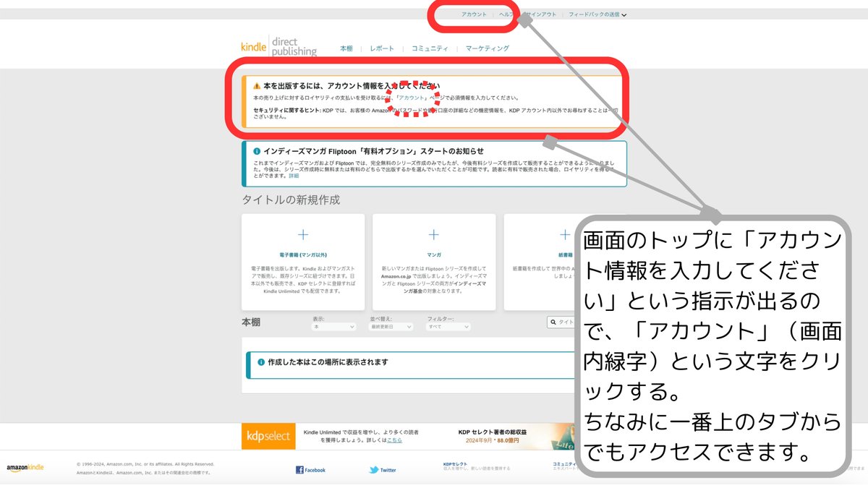Click KDP セレクト著者の総収益 banner text
The width and height of the screenshot is (868, 488).
click(x=493, y=432)
